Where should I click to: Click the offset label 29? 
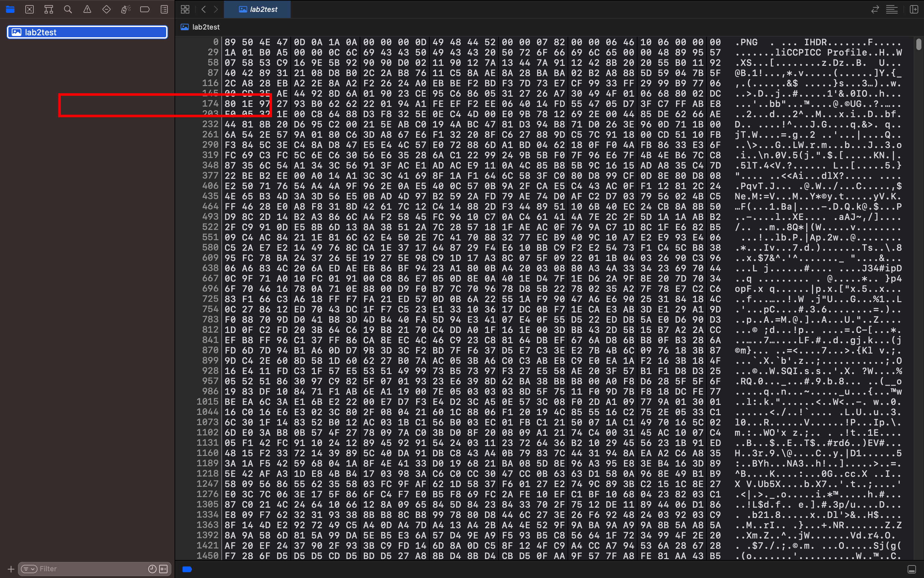(x=213, y=52)
